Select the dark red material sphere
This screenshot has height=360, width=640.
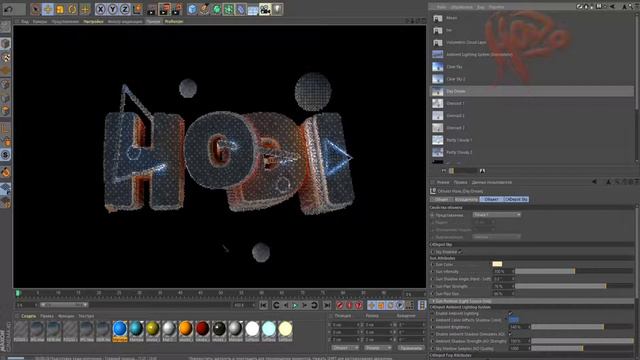coord(202,329)
